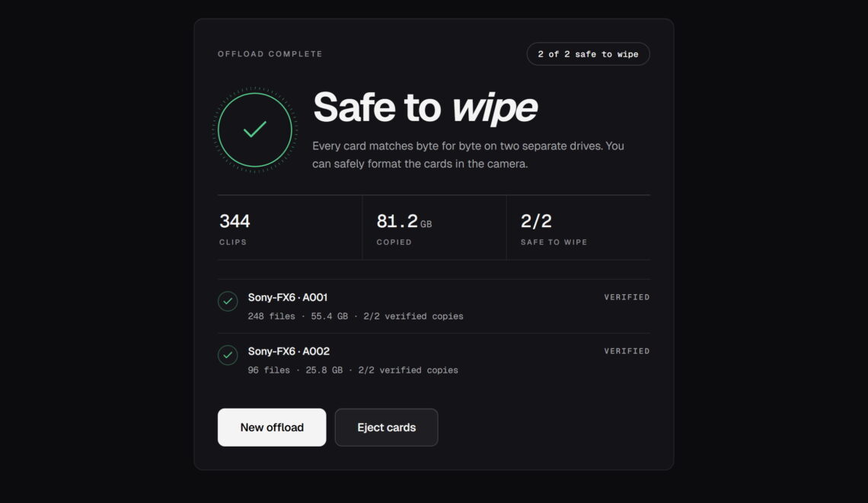Click the CLIPS label under 344
This screenshot has width=868, height=503.
[x=233, y=242]
